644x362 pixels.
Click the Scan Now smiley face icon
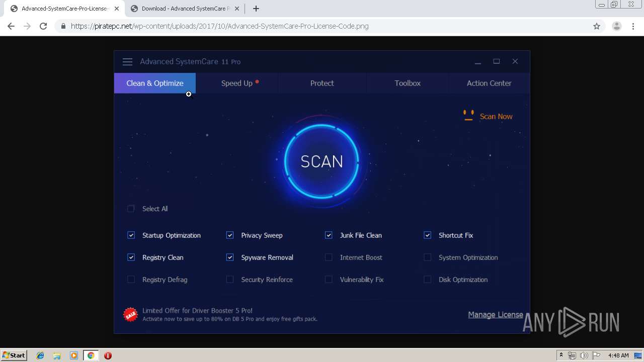tap(468, 116)
